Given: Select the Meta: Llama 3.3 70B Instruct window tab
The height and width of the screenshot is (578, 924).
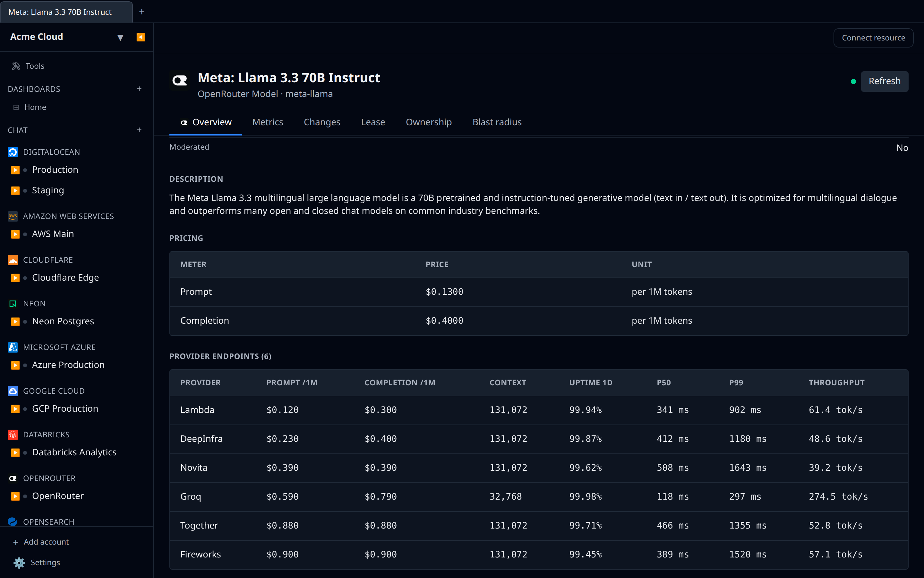Looking at the screenshot, I should coord(66,12).
